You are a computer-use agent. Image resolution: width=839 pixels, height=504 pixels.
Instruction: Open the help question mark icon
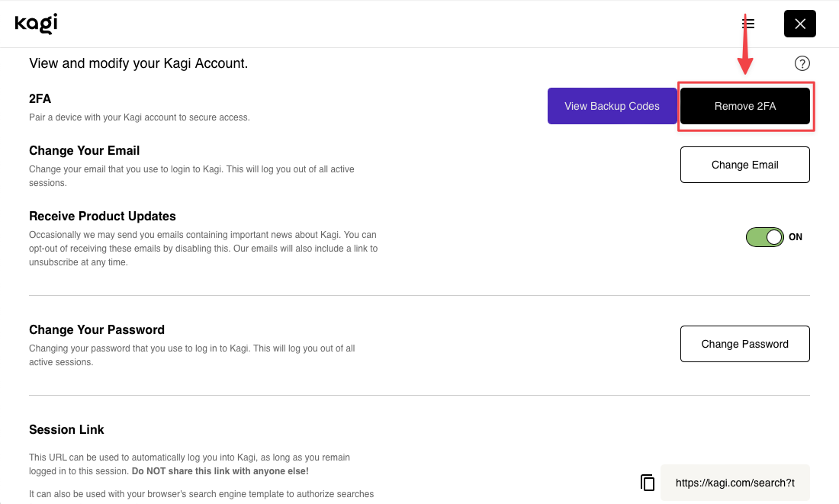point(802,63)
